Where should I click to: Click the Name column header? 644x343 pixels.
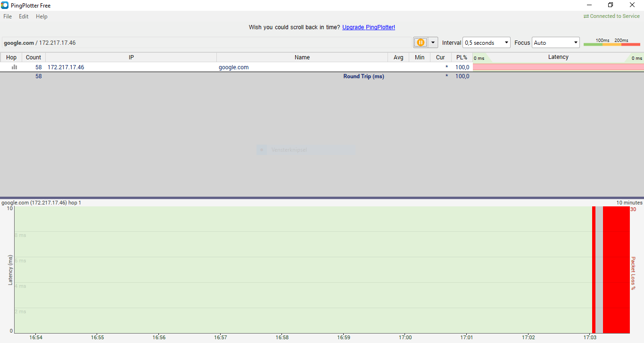(302, 57)
